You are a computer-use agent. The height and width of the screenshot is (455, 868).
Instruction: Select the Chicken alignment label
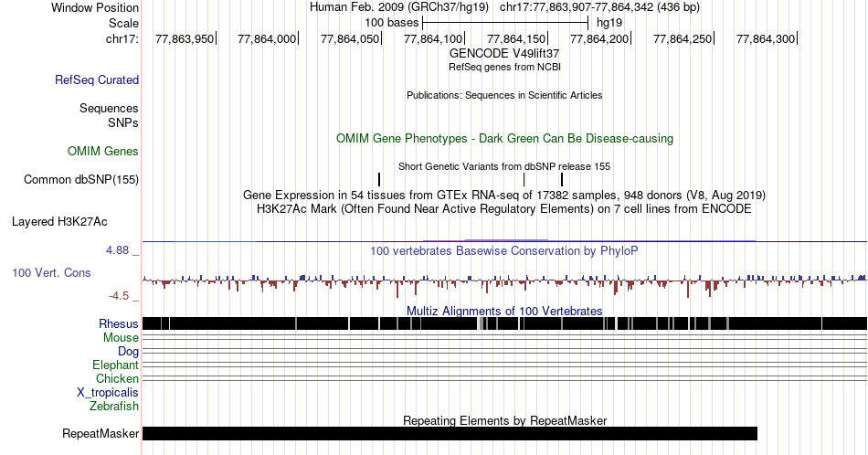point(117,378)
